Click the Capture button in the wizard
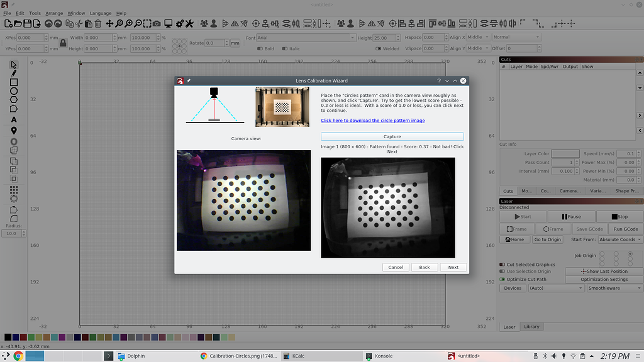Image resolution: width=644 pixels, height=362 pixels. 392,136
